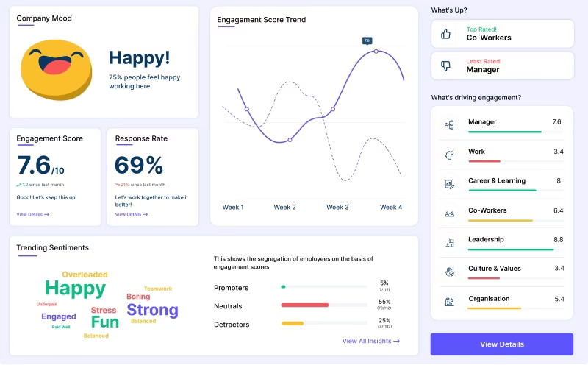Click the Work driver head icon
Image resolution: width=588 pixels, height=368 pixels.
(449, 155)
